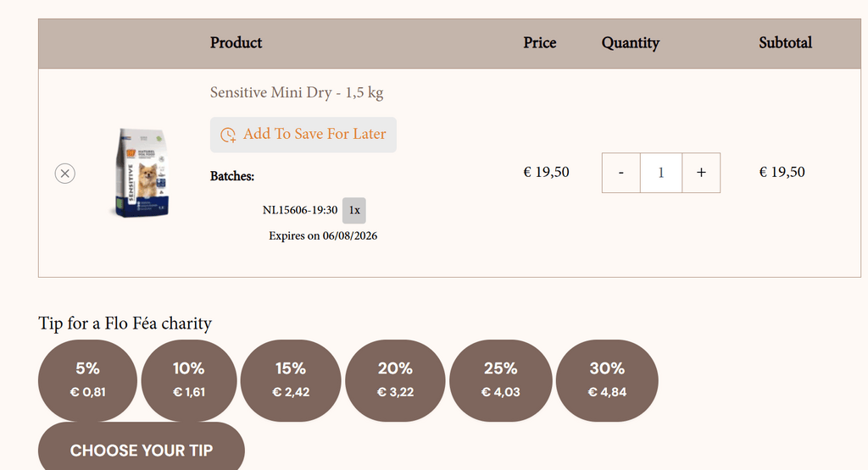Remove Sensitive Mini Dry from cart
868x470 pixels.
pos(65,174)
